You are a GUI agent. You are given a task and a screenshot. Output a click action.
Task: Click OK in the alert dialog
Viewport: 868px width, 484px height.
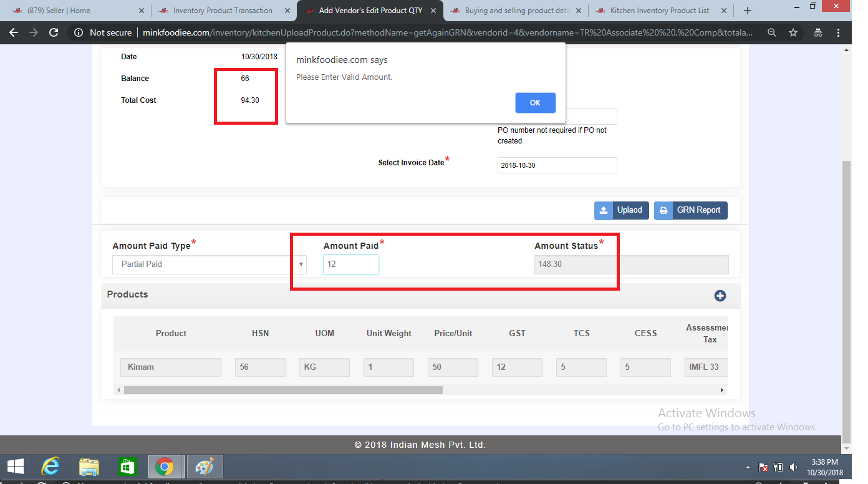click(x=535, y=103)
